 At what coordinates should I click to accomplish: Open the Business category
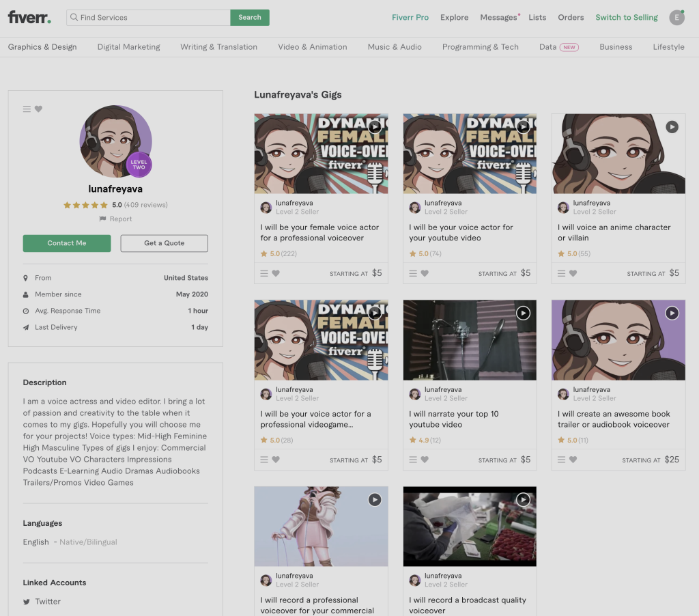[x=616, y=47]
